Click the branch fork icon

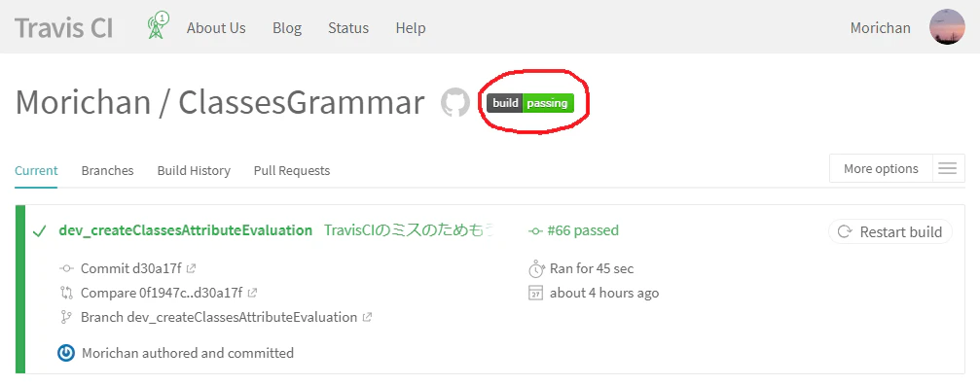(66, 317)
